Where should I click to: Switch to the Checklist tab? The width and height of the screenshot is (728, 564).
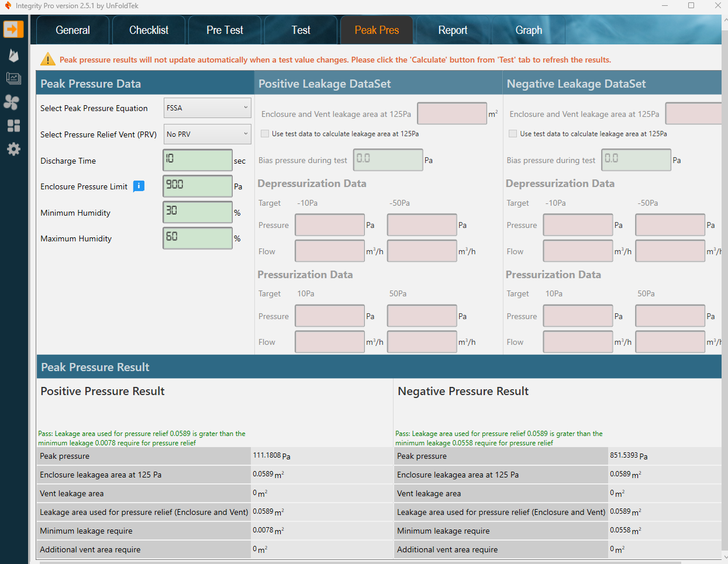[x=149, y=30]
